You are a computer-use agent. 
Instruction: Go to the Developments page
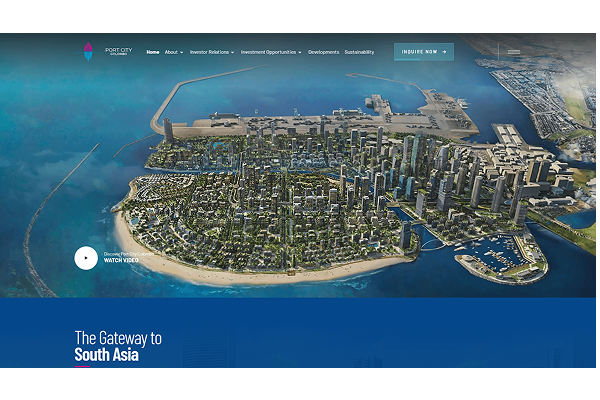click(x=323, y=52)
